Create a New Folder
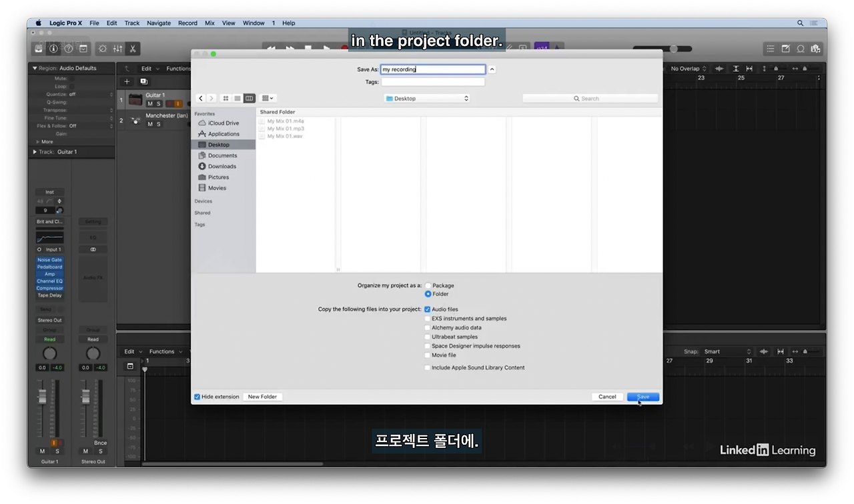Image resolution: width=854 pixels, height=504 pixels. (262, 397)
